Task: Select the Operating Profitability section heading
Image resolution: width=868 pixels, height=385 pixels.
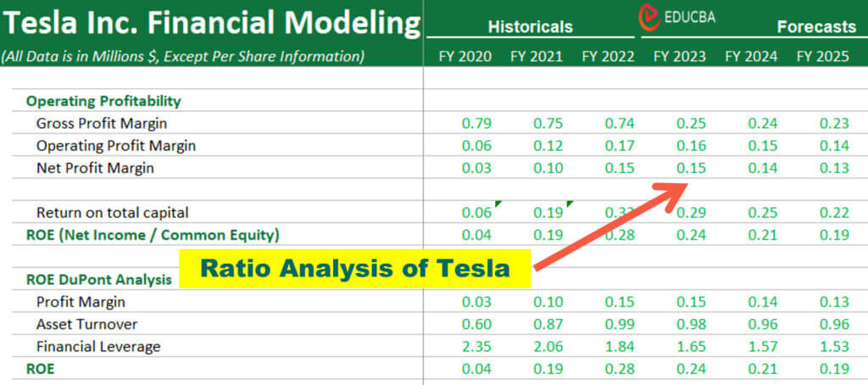Action: coord(103,101)
